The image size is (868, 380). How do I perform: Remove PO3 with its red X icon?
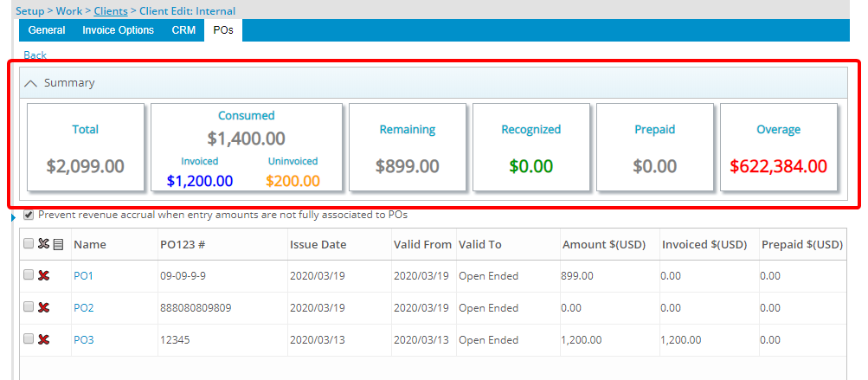(x=44, y=339)
